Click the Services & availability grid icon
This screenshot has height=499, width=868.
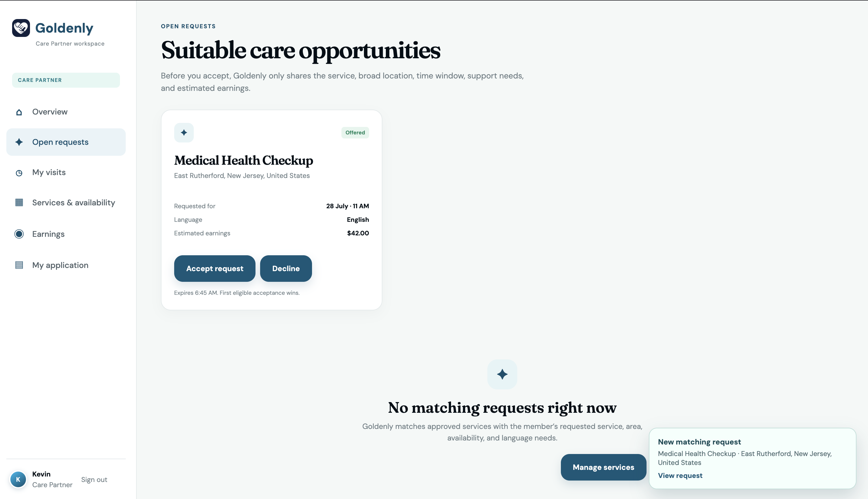pos(19,202)
